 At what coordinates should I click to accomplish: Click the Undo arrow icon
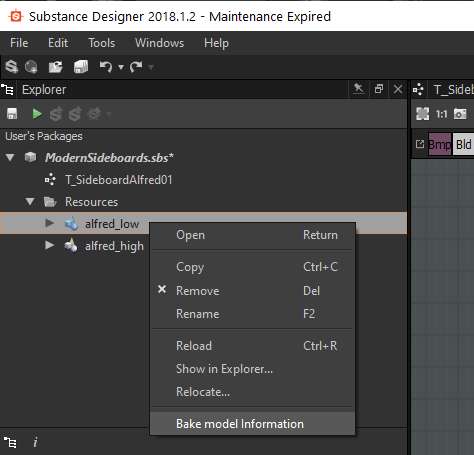click(106, 67)
